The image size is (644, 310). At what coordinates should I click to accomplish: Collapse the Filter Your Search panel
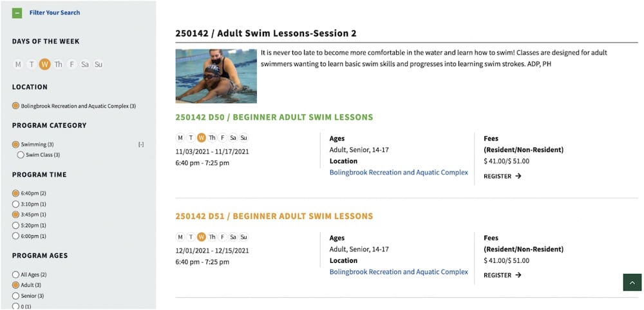pos(17,13)
